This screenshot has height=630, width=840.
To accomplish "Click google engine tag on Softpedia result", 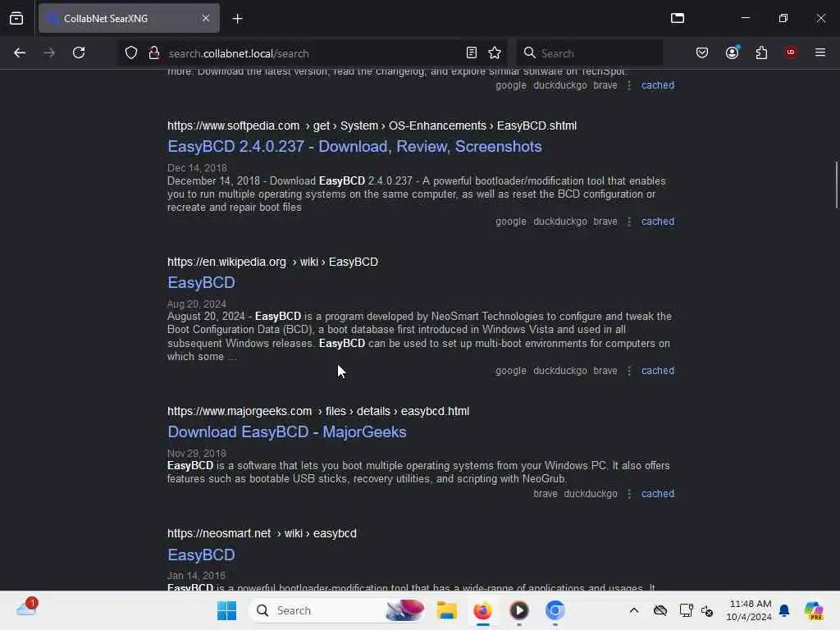I will [510, 221].
